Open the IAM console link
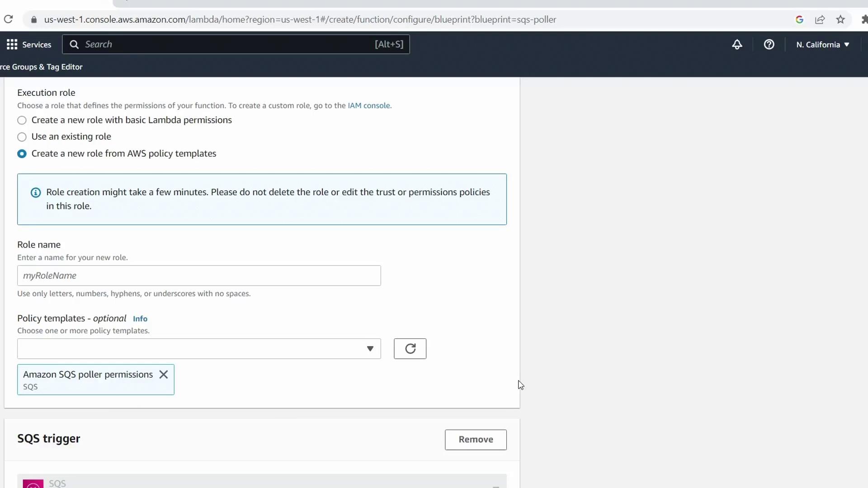 pos(368,105)
